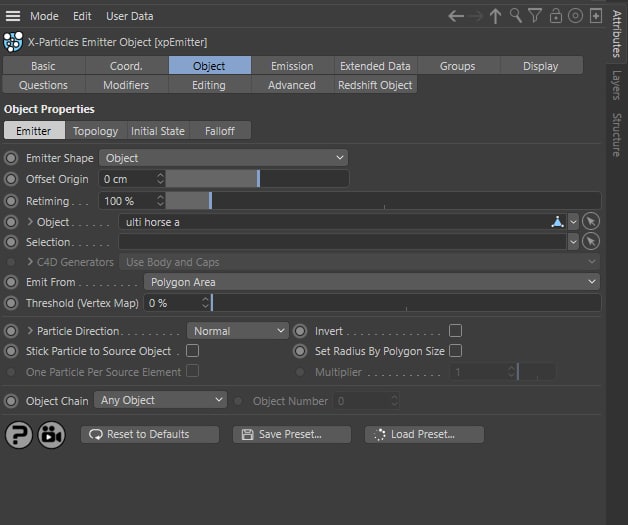The image size is (628, 525).
Task: Switch to the Basic tab
Action: [43, 66]
